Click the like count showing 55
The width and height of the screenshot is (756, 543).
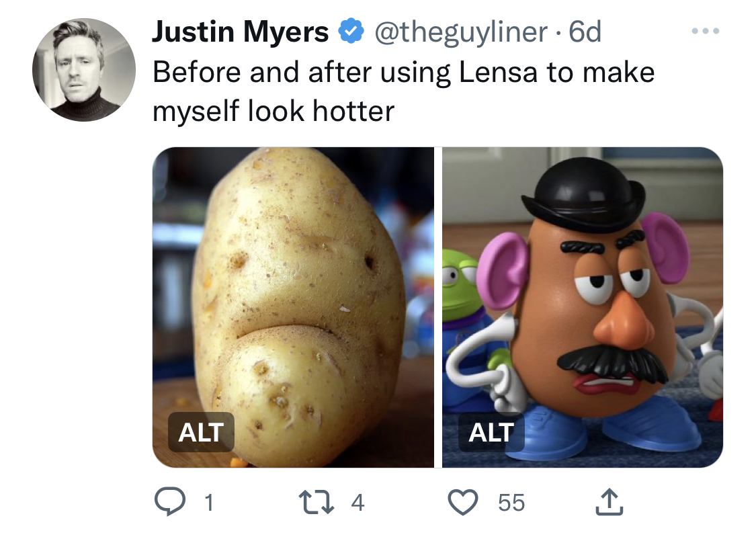click(x=511, y=503)
